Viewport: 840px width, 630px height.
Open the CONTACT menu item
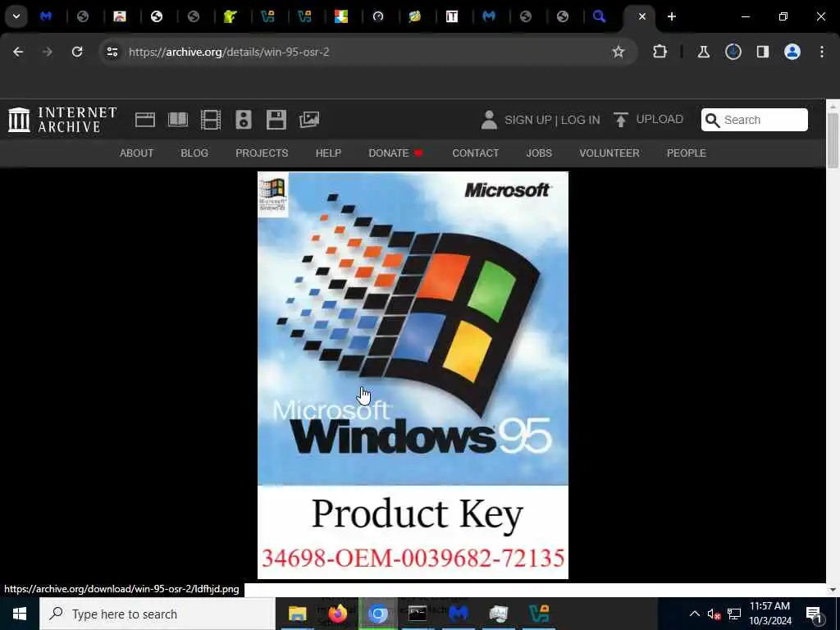pyautogui.click(x=476, y=153)
